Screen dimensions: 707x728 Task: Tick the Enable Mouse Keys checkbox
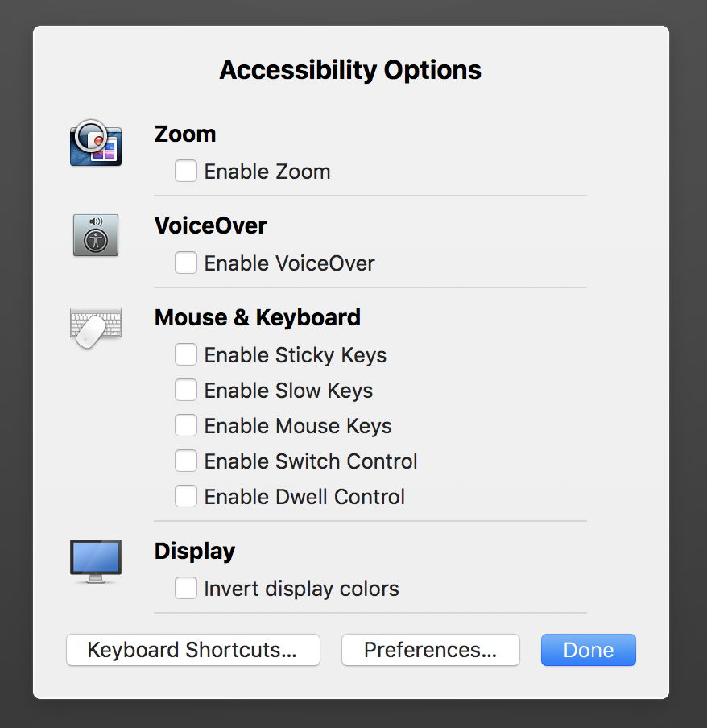pyautogui.click(x=186, y=426)
